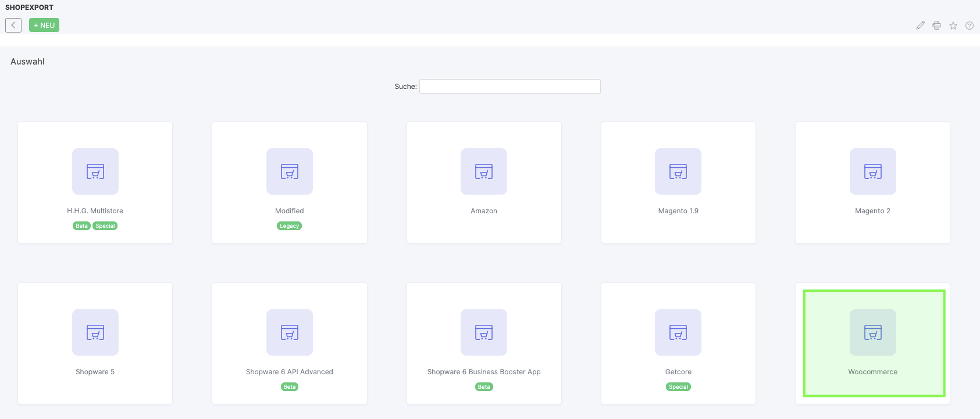This screenshot has width=980, height=419.
Task: Open the help question mark icon
Action: click(970, 26)
